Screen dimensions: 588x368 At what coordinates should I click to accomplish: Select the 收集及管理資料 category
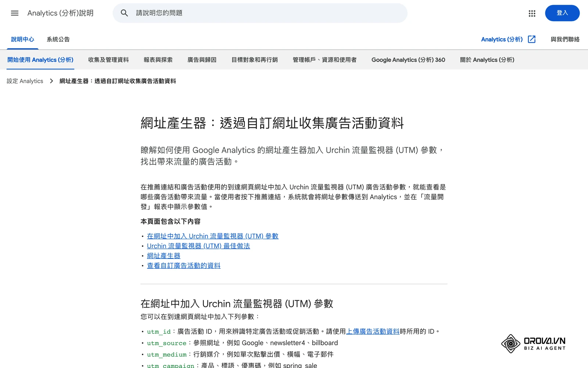pyautogui.click(x=108, y=60)
